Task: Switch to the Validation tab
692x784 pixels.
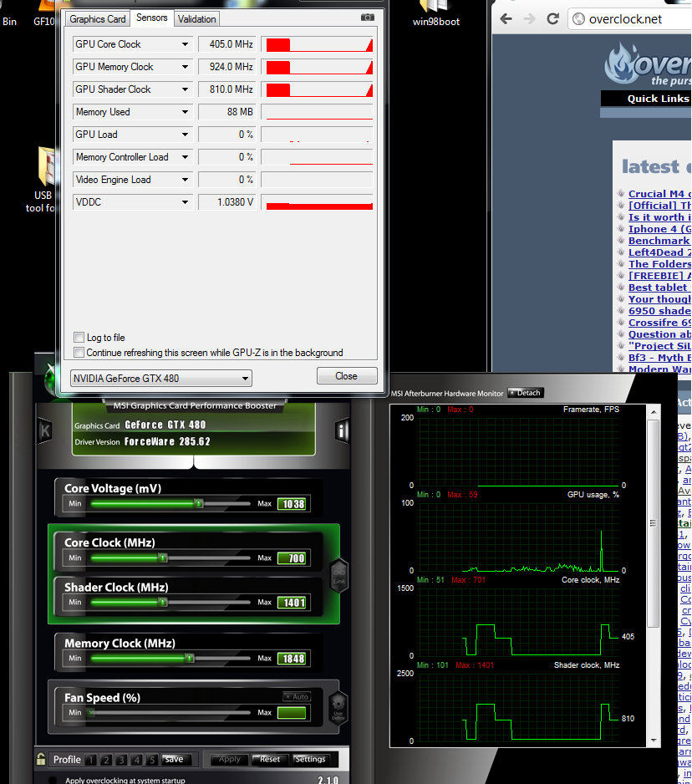Action: click(x=196, y=19)
